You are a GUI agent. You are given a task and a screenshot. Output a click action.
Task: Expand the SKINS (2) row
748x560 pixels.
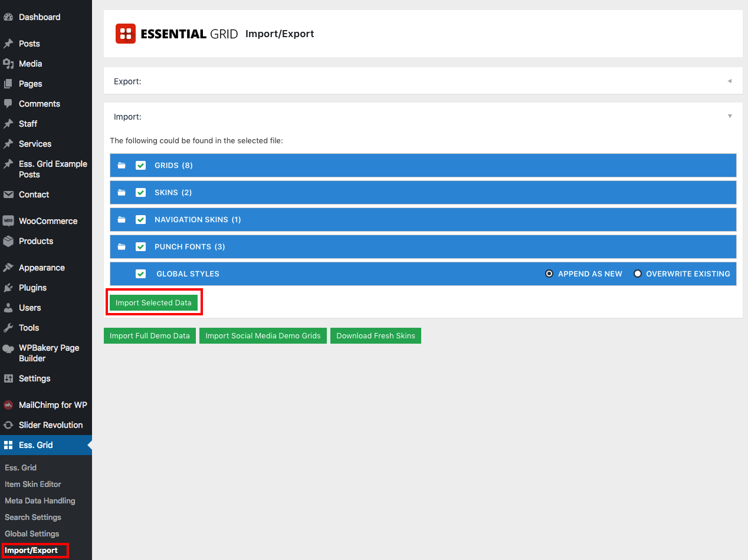[423, 193]
